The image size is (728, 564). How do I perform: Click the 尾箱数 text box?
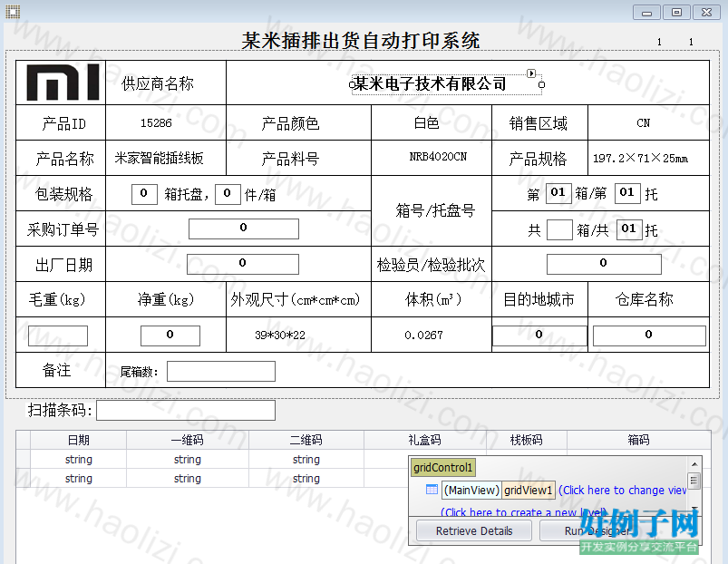(x=221, y=372)
